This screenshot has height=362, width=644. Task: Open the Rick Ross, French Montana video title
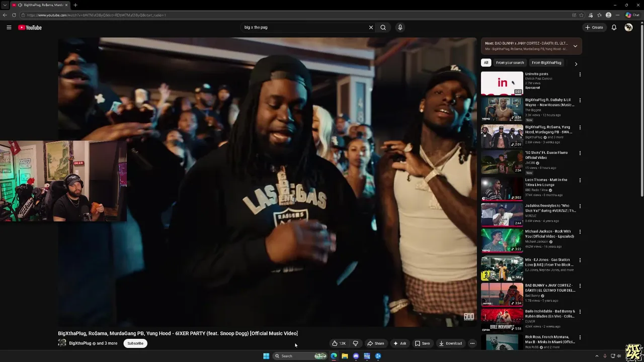550,339
